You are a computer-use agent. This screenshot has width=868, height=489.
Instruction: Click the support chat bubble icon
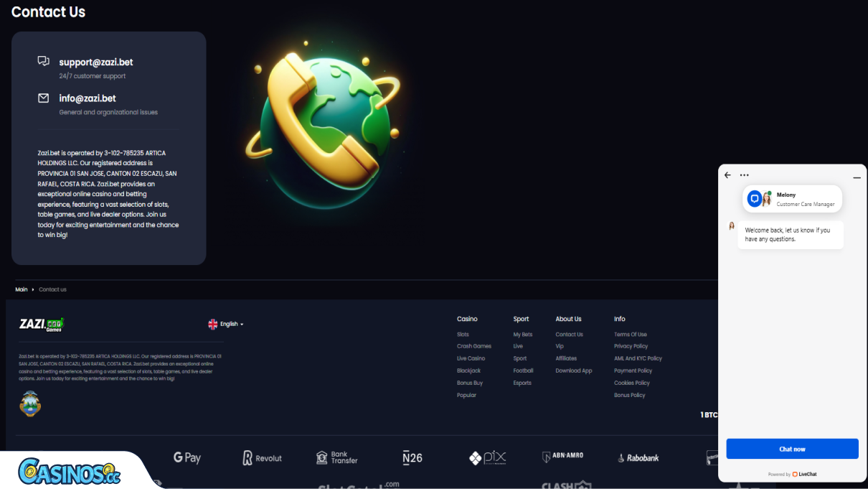point(44,62)
